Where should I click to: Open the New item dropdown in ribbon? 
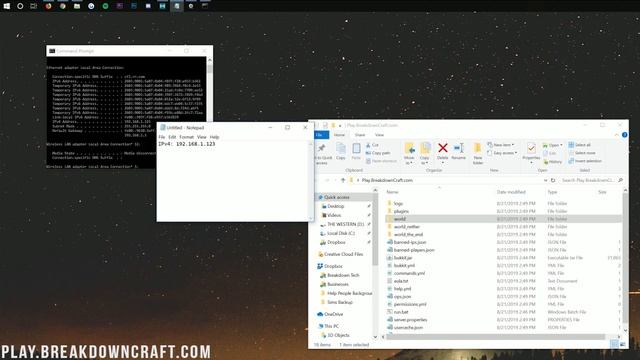501,145
